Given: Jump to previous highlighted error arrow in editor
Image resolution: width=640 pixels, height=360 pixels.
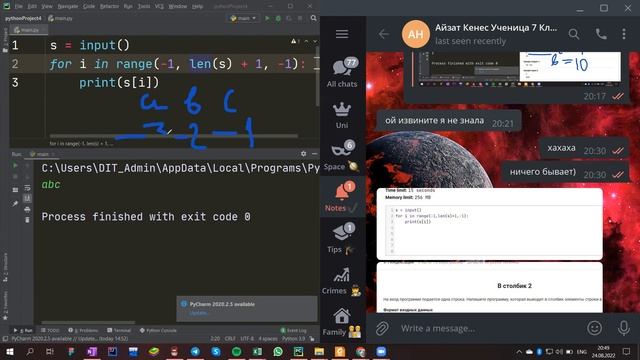Looking at the screenshot, I should coord(307,41).
